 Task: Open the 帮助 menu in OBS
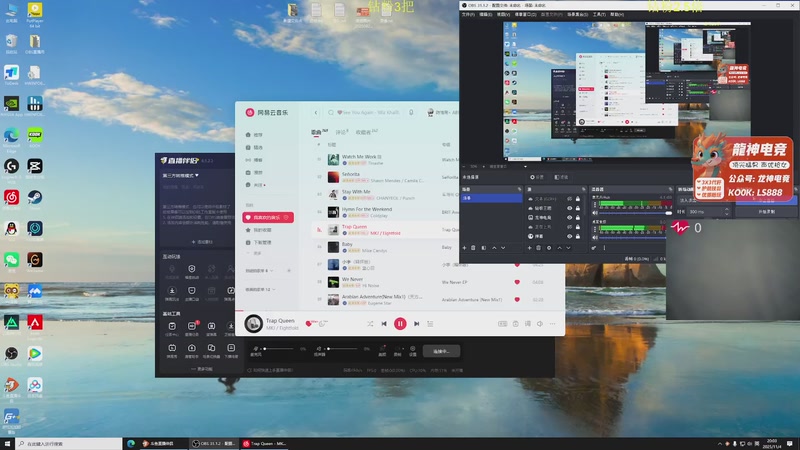616,14
